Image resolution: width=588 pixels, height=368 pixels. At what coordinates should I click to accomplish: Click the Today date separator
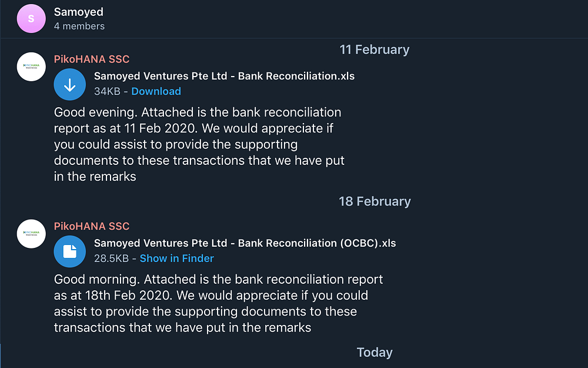pos(374,352)
